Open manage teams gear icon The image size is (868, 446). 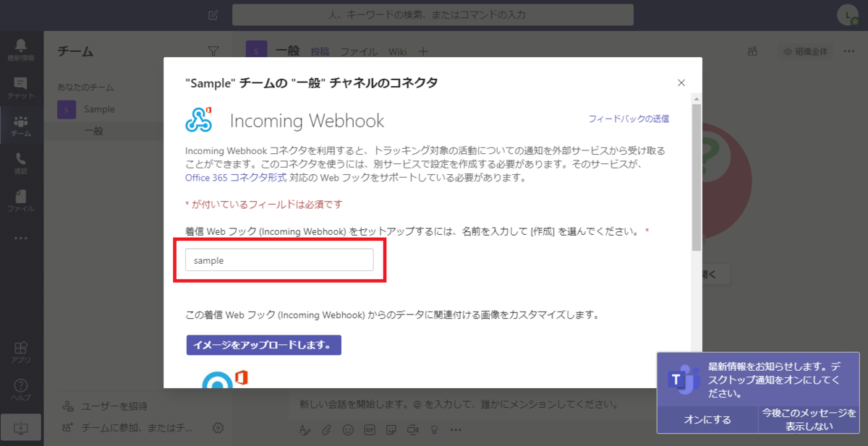tap(218, 427)
